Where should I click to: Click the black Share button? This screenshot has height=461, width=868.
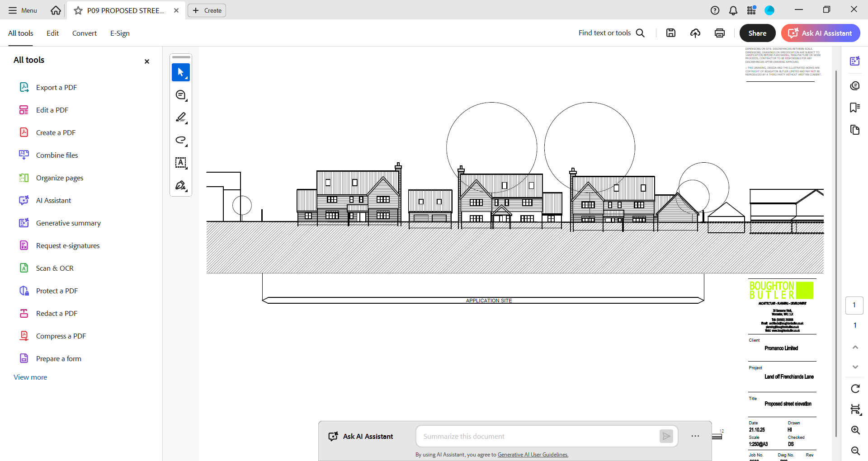click(x=757, y=33)
